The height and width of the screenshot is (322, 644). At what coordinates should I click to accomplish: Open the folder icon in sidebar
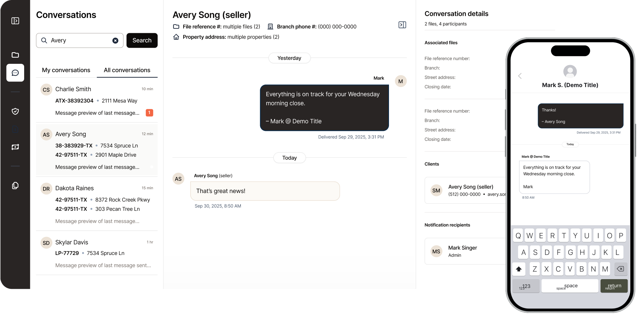click(15, 55)
